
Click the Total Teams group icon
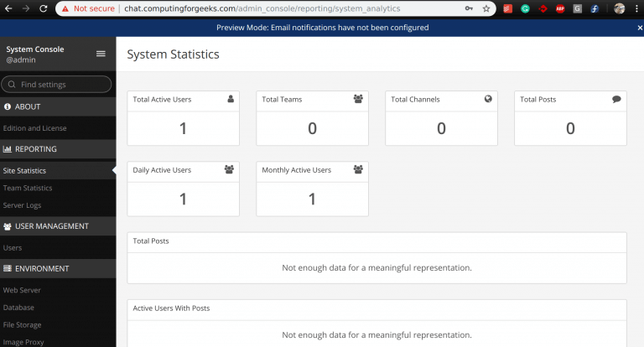tap(359, 99)
